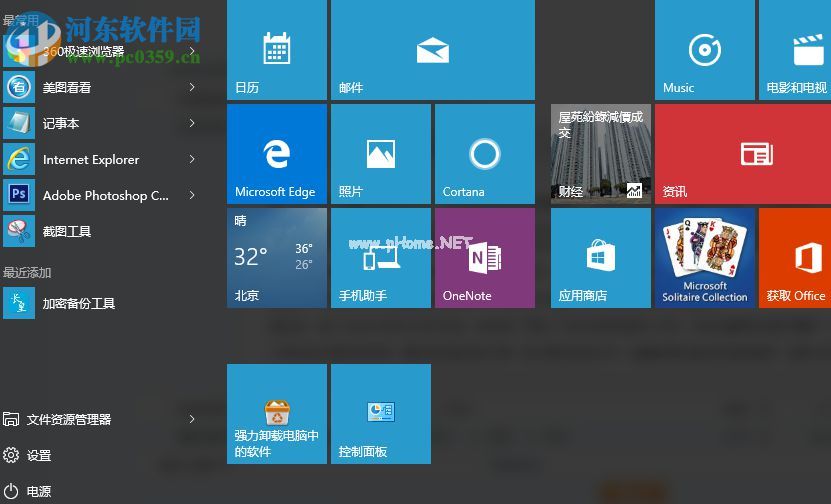
Task: Open the 控制面板 control panel tile
Action: (381, 414)
